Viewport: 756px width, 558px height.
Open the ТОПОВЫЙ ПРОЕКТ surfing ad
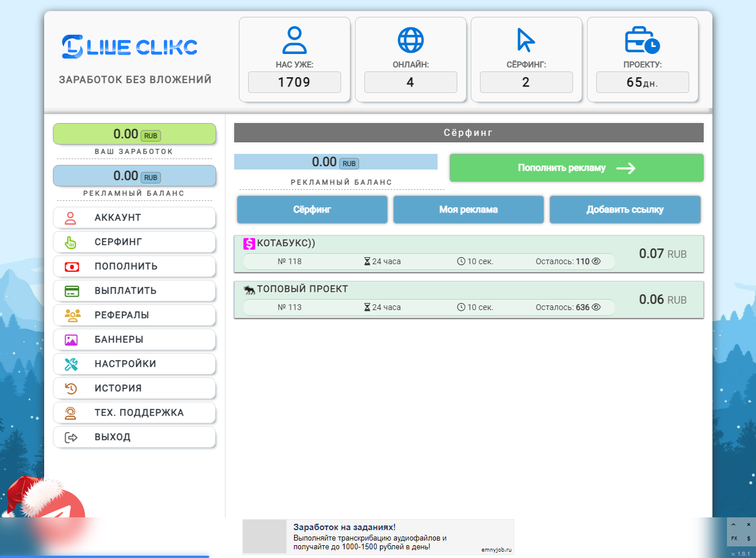(x=469, y=300)
